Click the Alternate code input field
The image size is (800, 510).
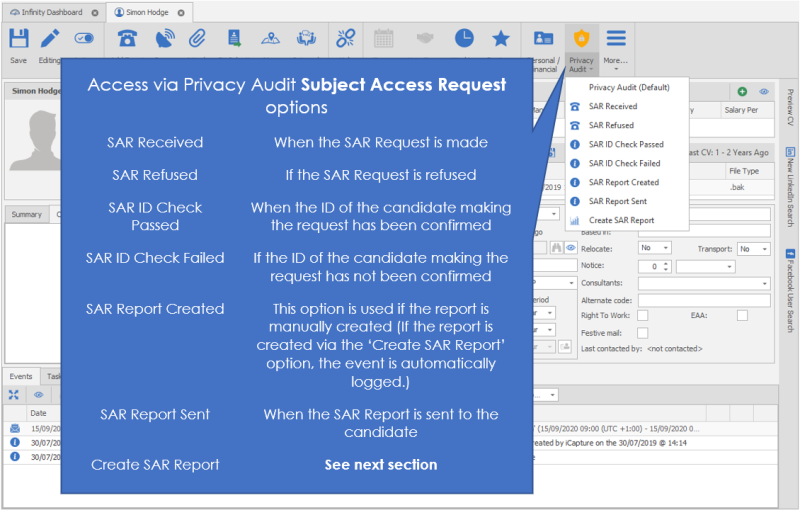click(x=704, y=300)
